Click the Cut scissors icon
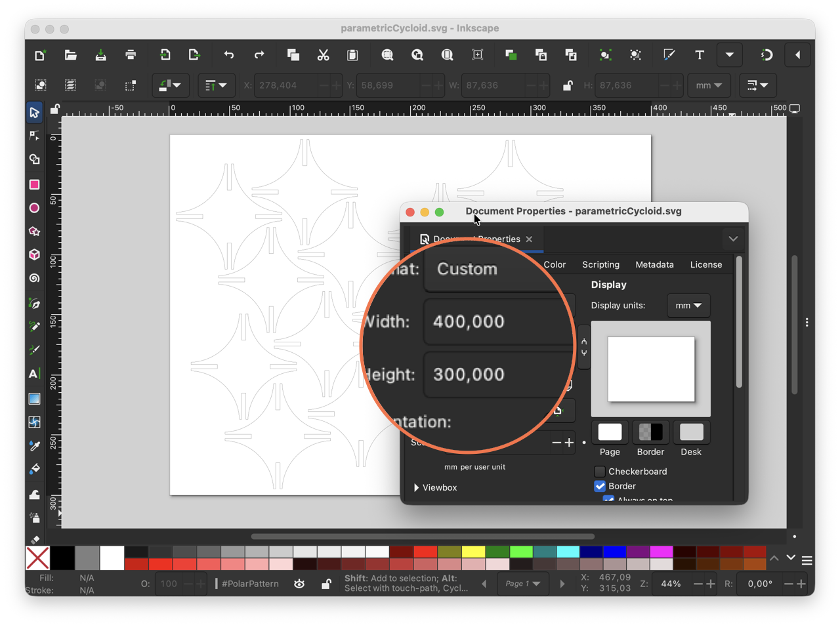Image resolution: width=840 pixels, height=627 pixels. (x=323, y=55)
